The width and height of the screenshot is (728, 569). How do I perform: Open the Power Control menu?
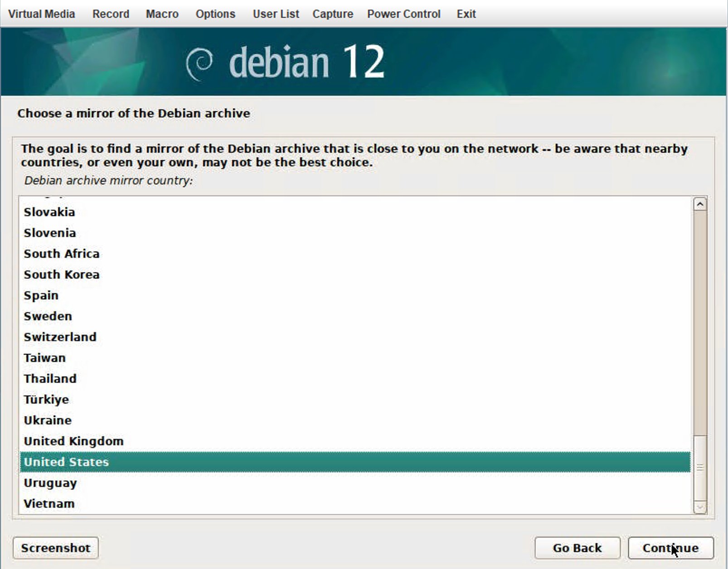pos(403,14)
